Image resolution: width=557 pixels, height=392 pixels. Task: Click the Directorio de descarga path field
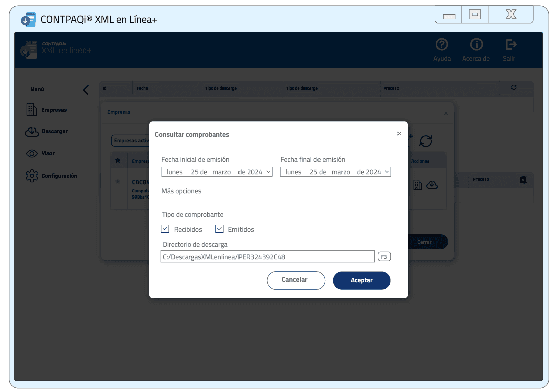[268, 257]
